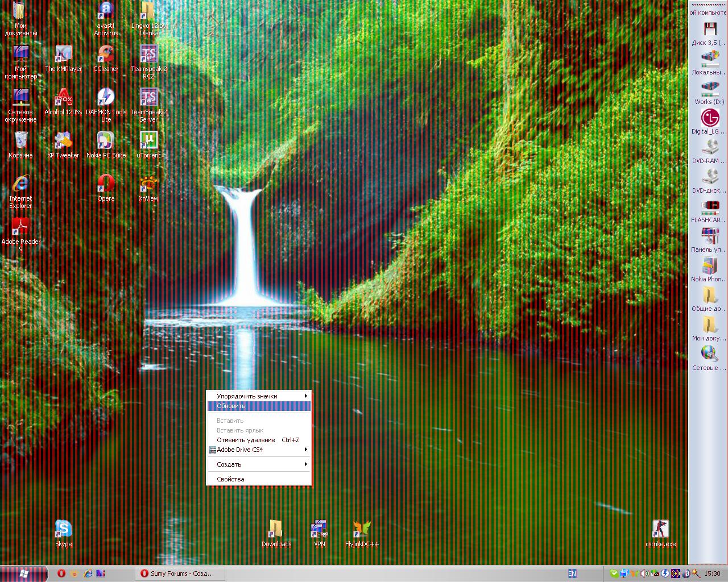728x582 pixels.
Task: Expand the Упорядочить значки submenu
Action: tap(259, 396)
